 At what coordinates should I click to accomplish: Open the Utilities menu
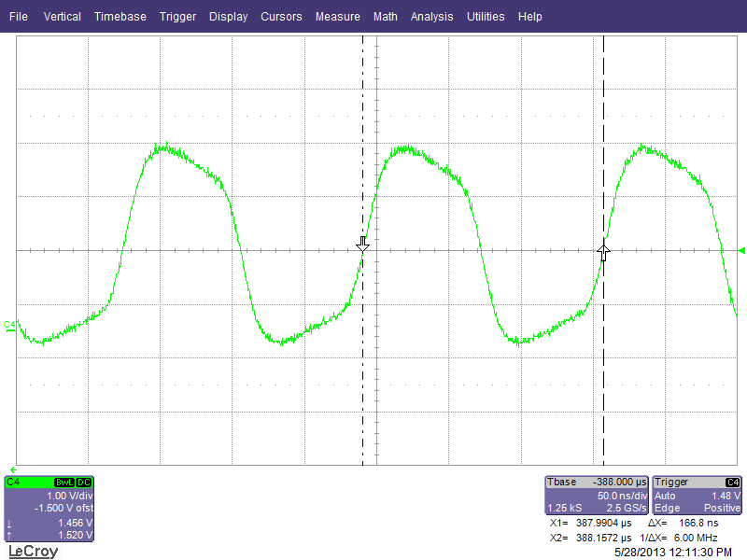(x=486, y=17)
